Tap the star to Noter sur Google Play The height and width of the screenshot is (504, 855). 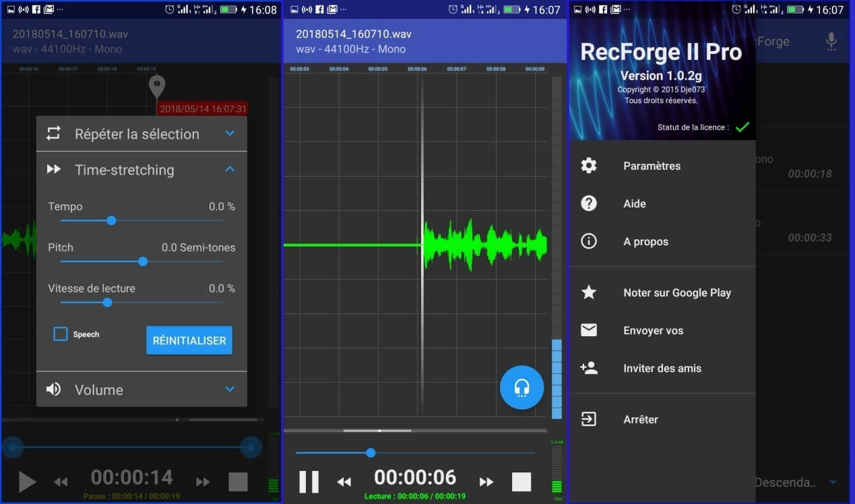pyautogui.click(x=589, y=292)
